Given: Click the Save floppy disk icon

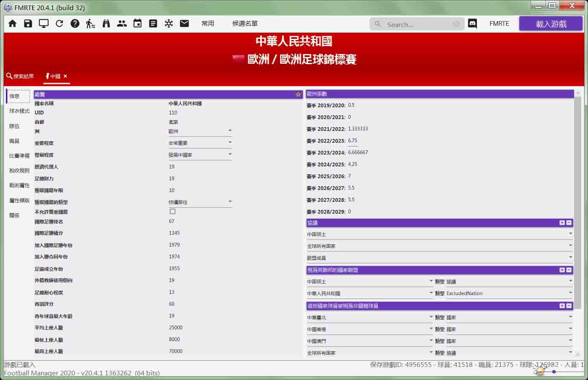Looking at the screenshot, I should click(28, 24).
